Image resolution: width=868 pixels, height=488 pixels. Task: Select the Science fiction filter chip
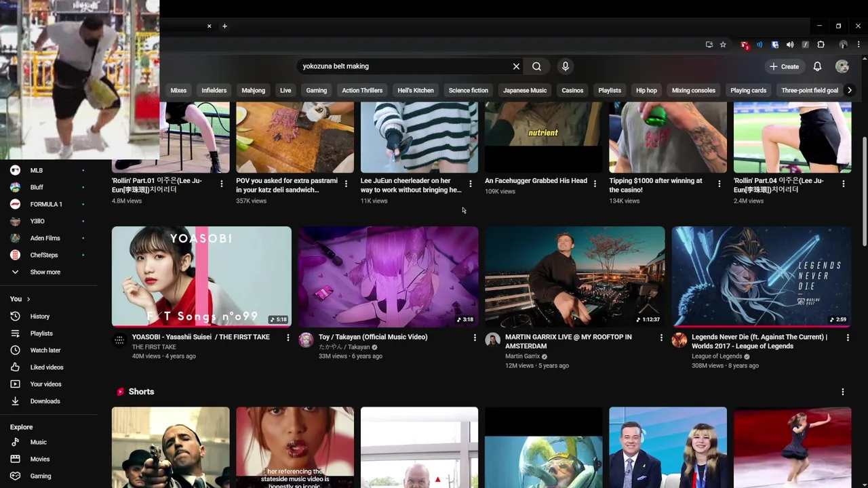coord(469,90)
